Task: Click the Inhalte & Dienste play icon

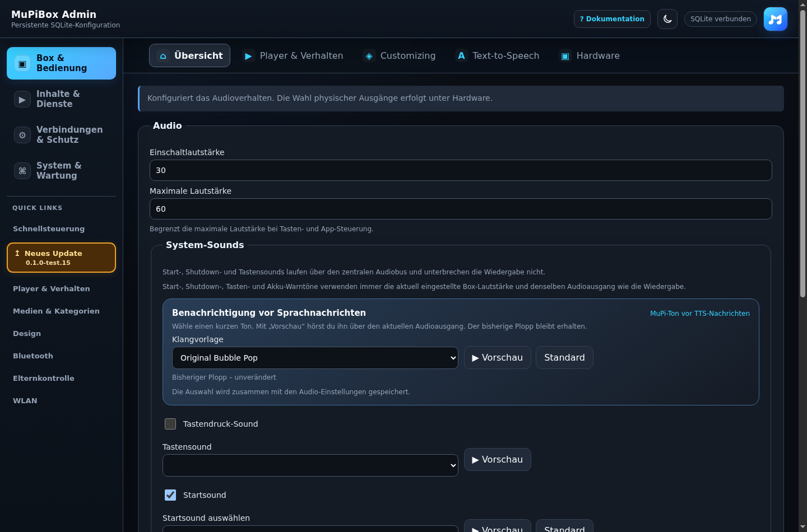Action: point(22,100)
